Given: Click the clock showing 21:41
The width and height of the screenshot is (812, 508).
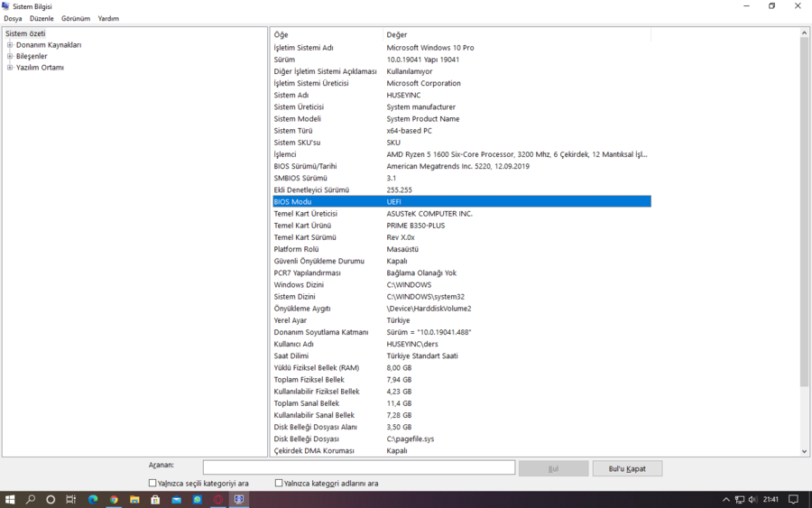Looking at the screenshot, I should (770, 500).
